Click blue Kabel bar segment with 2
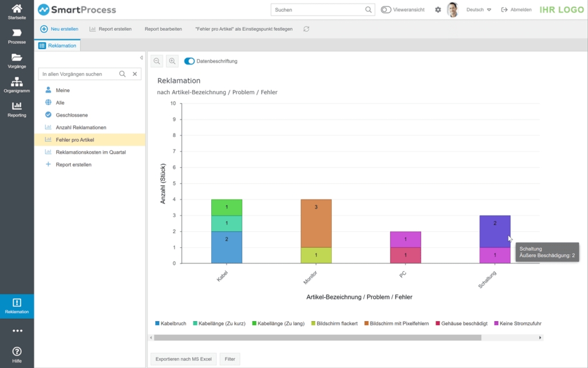 click(x=227, y=247)
